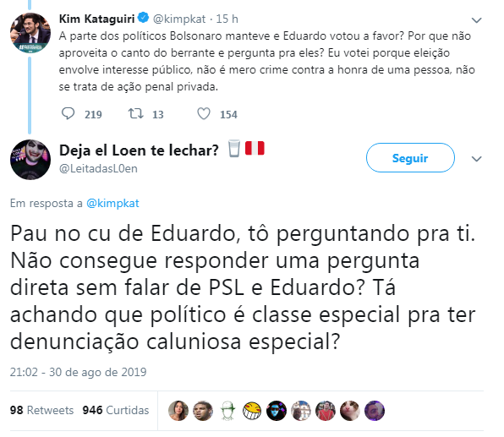Viewport: 504px width, 437px height.
Task: Click the reply icon on Kim Kataguiri's tweet
Action: [68, 114]
